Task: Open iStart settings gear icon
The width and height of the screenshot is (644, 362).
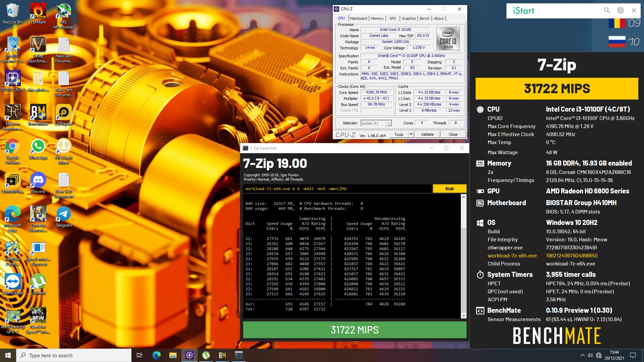Action: (x=621, y=10)
